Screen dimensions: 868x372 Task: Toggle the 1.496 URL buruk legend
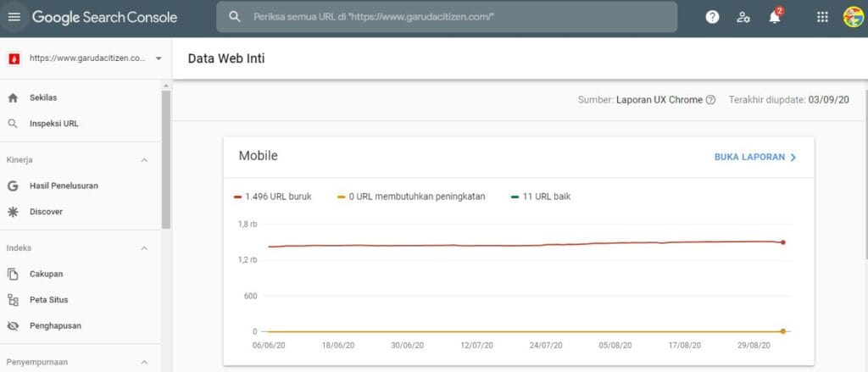[x=272, y=197]
